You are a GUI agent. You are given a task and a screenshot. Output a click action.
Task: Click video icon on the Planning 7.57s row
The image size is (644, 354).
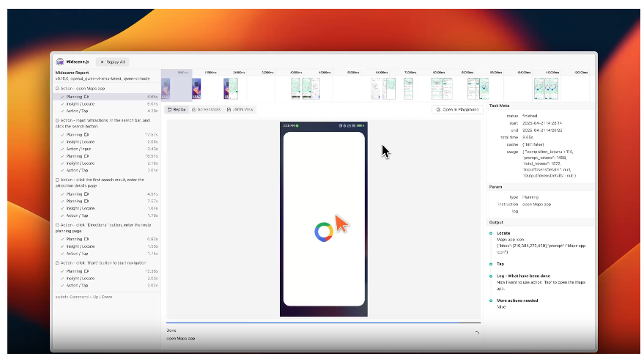point(86,202)
